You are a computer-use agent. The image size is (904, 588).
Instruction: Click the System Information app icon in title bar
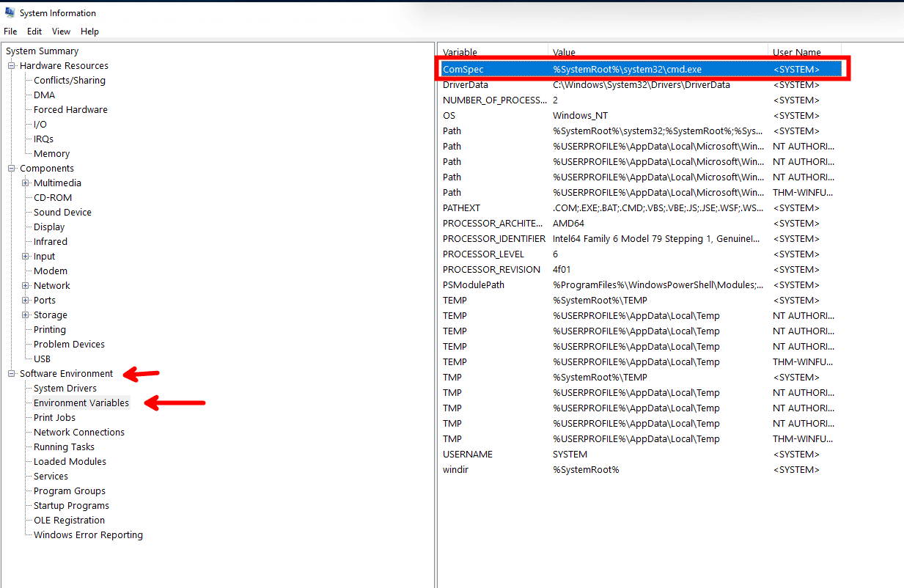pos(10,12)
